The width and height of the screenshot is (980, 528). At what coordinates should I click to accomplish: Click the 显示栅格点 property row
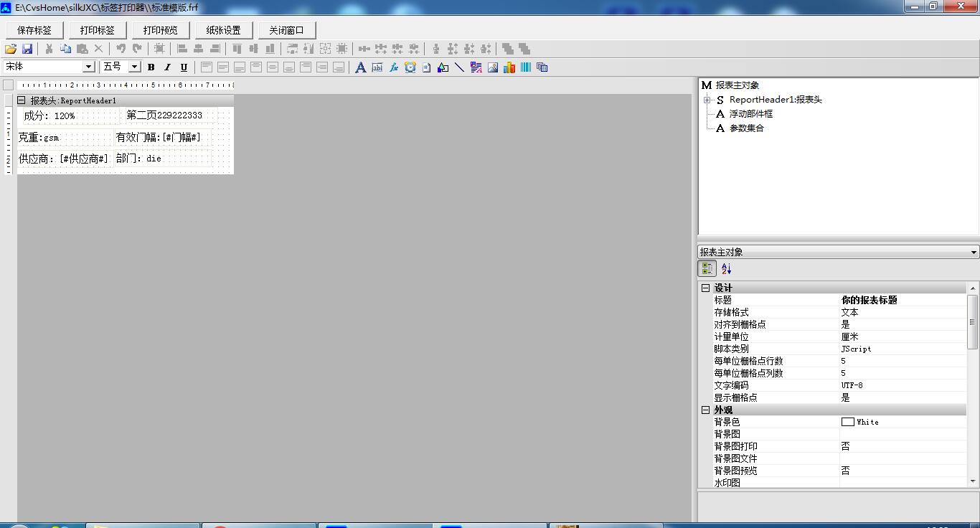(x=833, y=397)
